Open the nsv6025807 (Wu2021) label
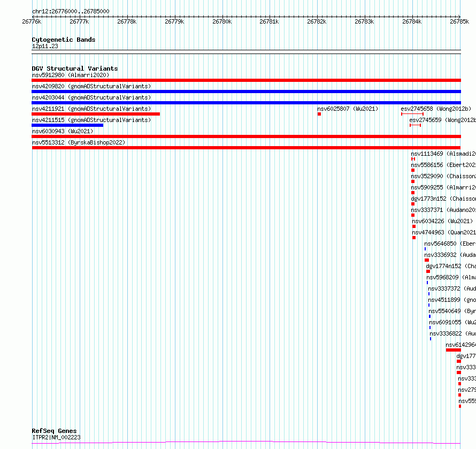Screen dimensions: 476x449 click(348, 109)
